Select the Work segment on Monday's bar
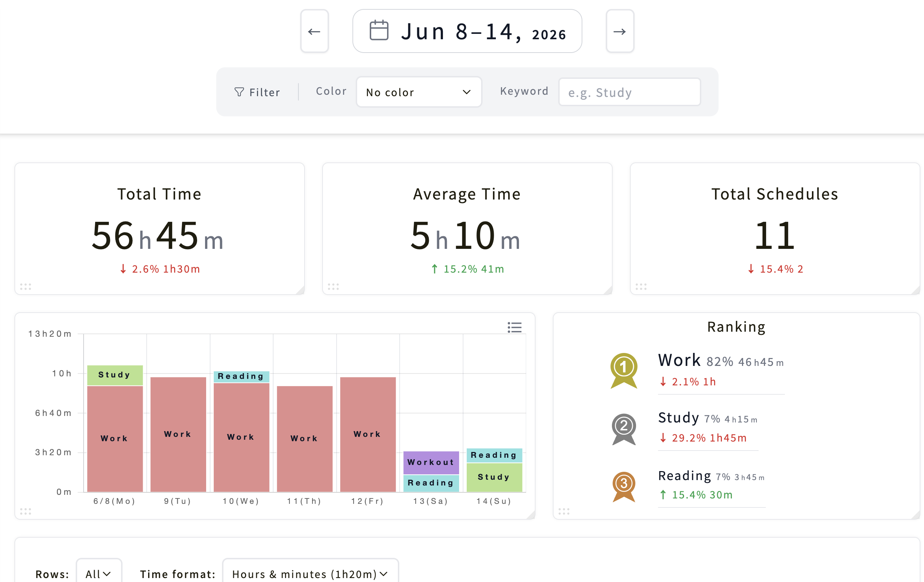The image size is (924, 582). point(115,439)
